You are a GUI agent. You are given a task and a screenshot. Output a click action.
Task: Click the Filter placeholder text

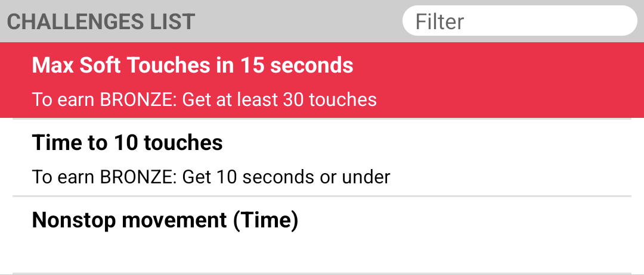tap(440, 21)
